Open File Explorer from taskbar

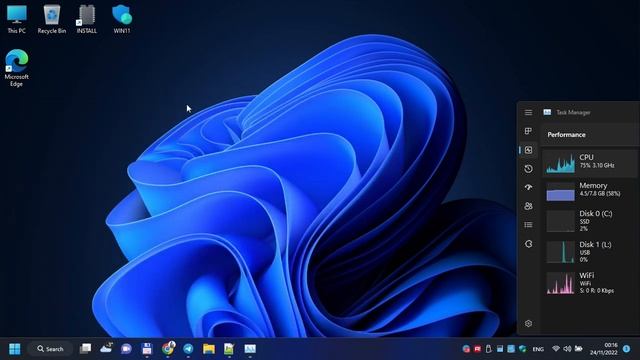(209, 349)
